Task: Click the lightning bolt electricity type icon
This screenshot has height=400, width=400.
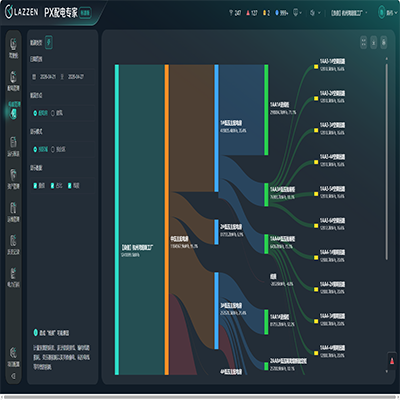Action: pyautogui.click(x=49, y=42)
